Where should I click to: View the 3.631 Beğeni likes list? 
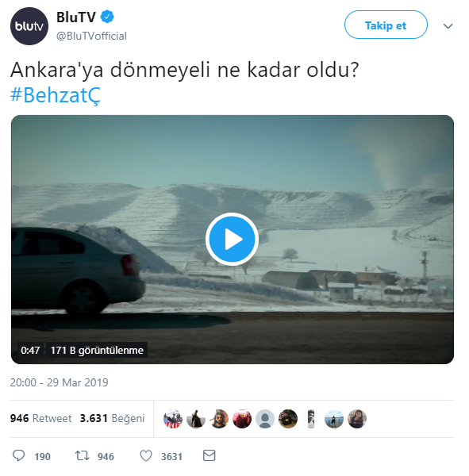112,418
